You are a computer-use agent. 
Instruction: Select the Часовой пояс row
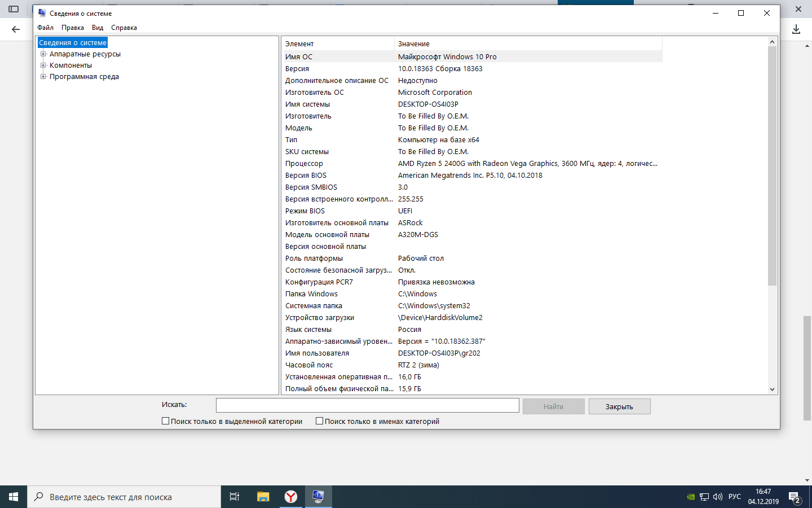(x=471, y=365)
